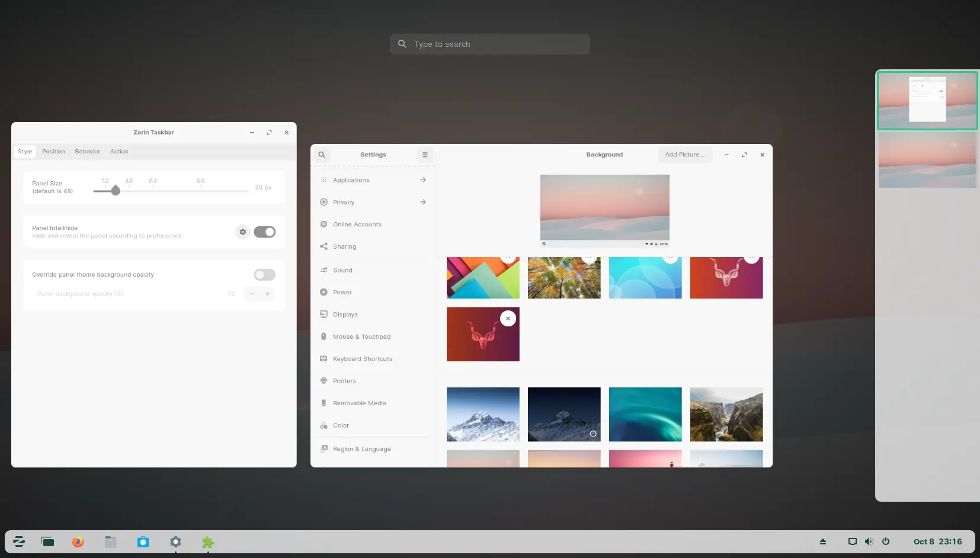Viewport: 980px width, 558px height.
Task: Open the volume icon in system tray
Action: click(x=869, y=541)
